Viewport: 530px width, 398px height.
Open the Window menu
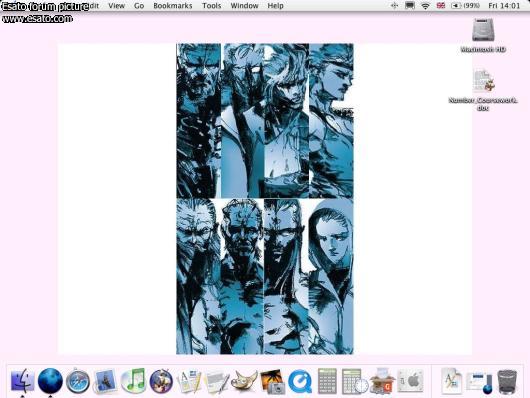coord(244,6)
